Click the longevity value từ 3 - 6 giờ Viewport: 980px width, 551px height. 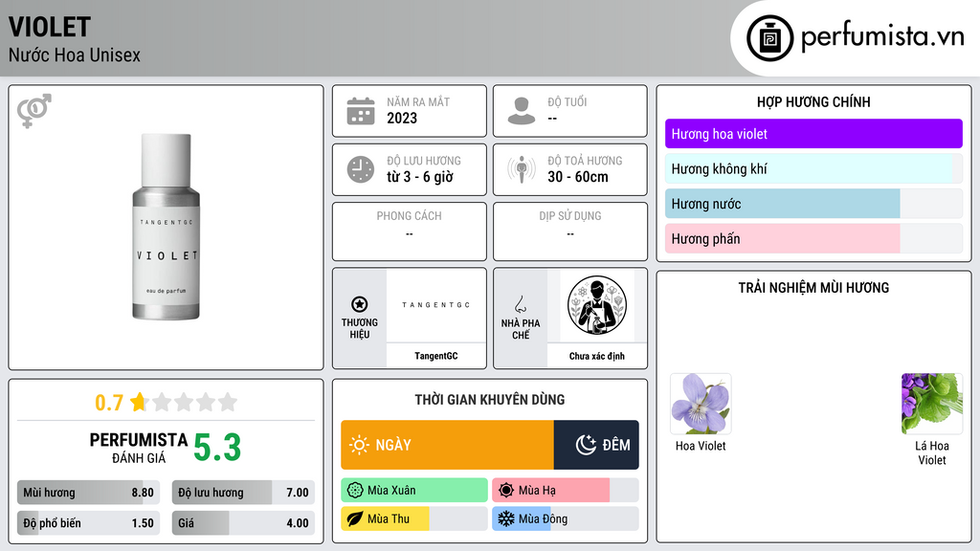(x=420, y=177)
